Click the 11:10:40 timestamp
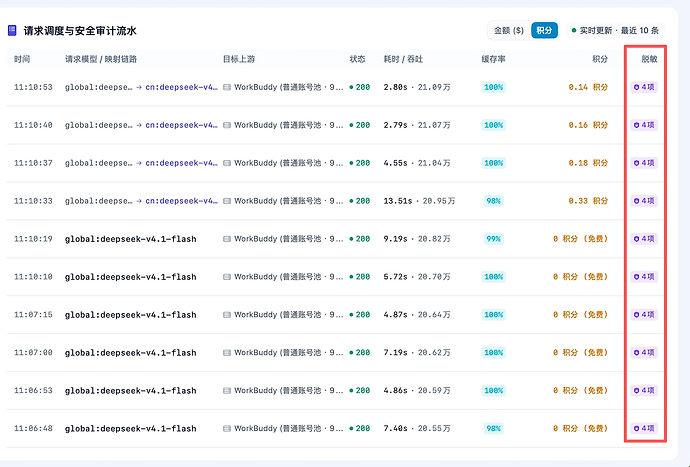Image resolution: width=690 pixels, height=467 pixels. 33,125
